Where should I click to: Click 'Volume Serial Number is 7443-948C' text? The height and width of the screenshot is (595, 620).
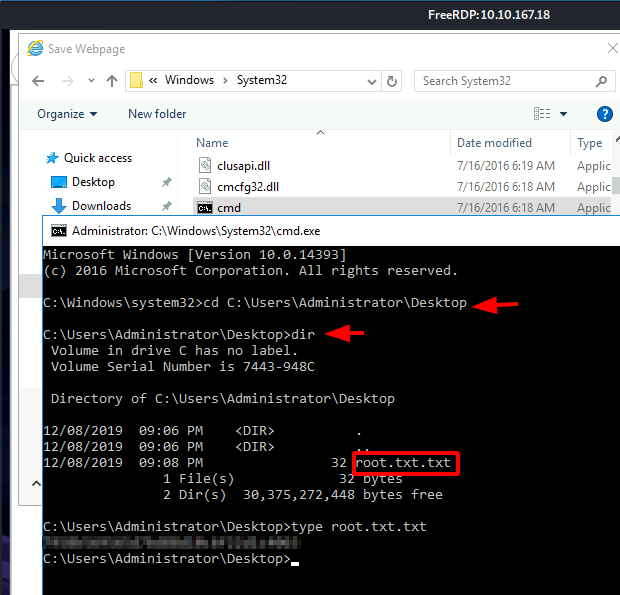(x=183, y=367)
